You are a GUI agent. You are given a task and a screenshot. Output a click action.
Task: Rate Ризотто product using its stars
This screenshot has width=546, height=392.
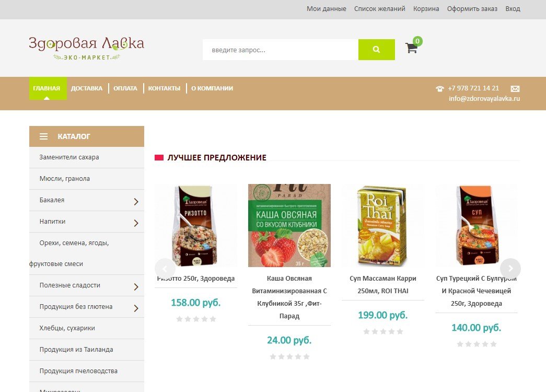(x=196, y=319)
